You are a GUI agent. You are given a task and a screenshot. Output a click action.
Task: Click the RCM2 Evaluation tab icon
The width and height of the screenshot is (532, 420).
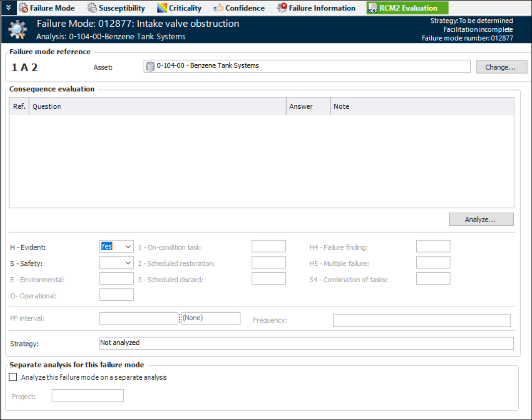pyautogui.click(x=373, y=8)
